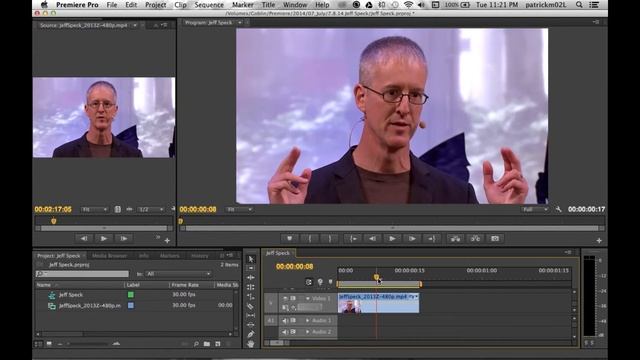
Task: Select the Slide tool
Action: (251, 325)
